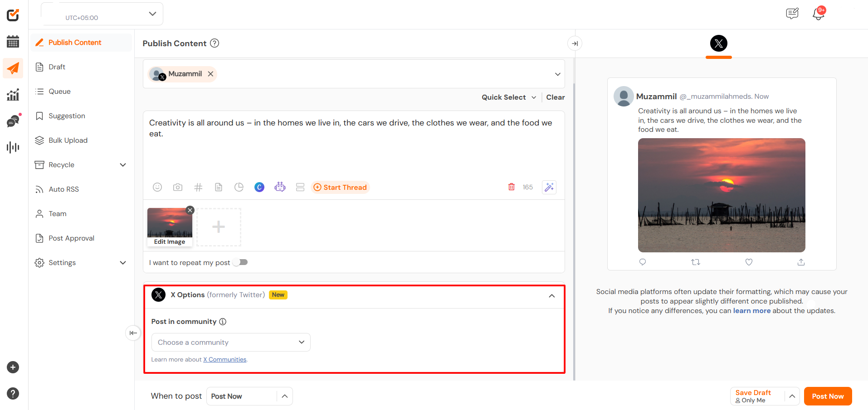The height and width of the screenshot is (410, 868).
Task: Open the AI robot icon in composer toolbar
Action: click(x=280, y=187)
